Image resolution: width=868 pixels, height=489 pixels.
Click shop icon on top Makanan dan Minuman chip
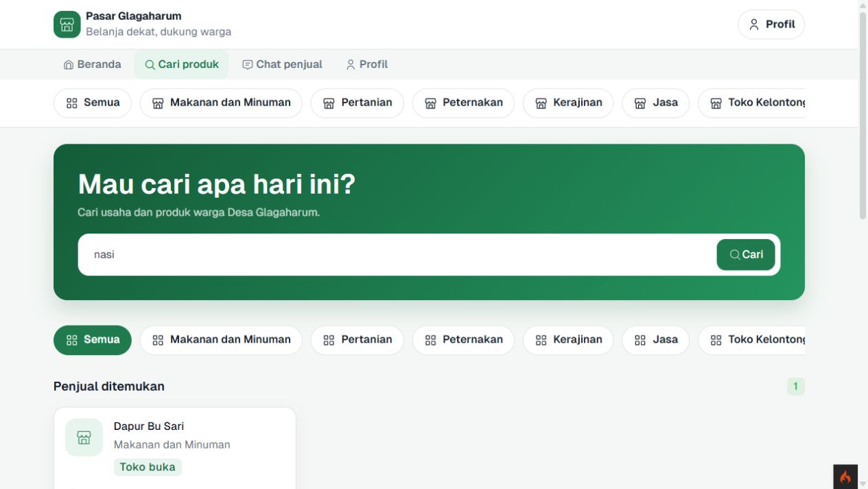tap(158, 103)
